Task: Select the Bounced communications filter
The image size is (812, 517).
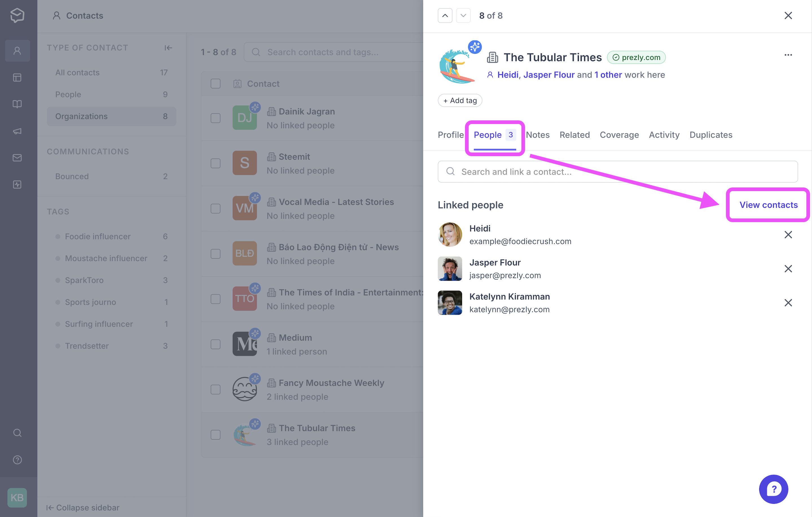Action: click(111, 176)
